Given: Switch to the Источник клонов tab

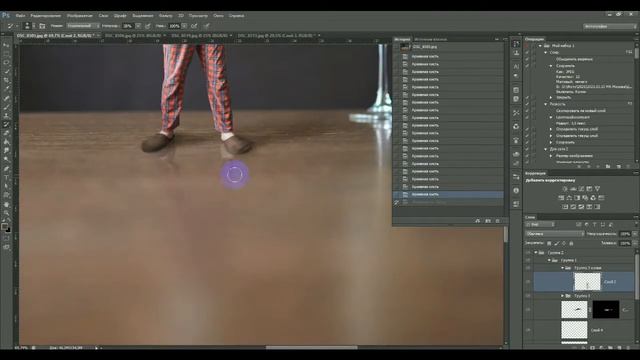Looking at the screenshot, I should click(x=431, y=39).
